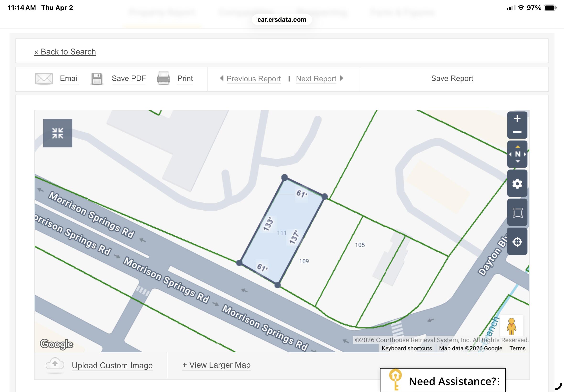Collapse the map with shrink arrows icon
564x392 pixels.
click(58, 133)
